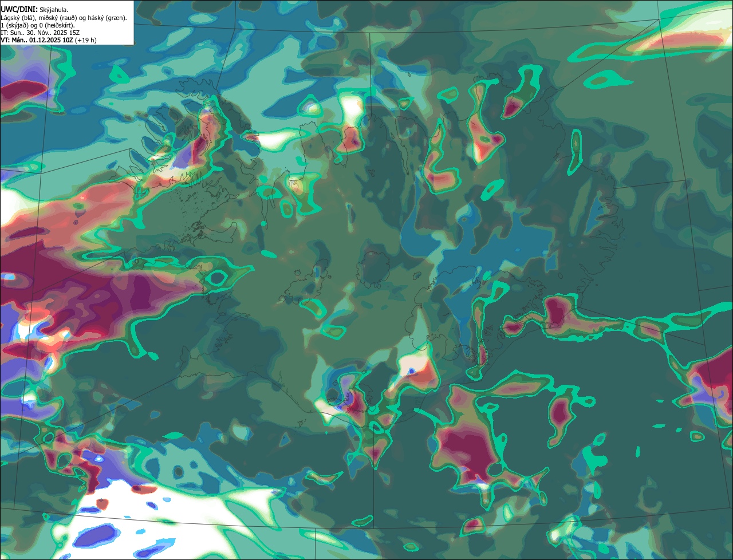The image size is (733, 560).
Task: Click the "IT: Sun.. 30. Nóv.. 2025 15Z" line
Action: click(x=40, y=33)
